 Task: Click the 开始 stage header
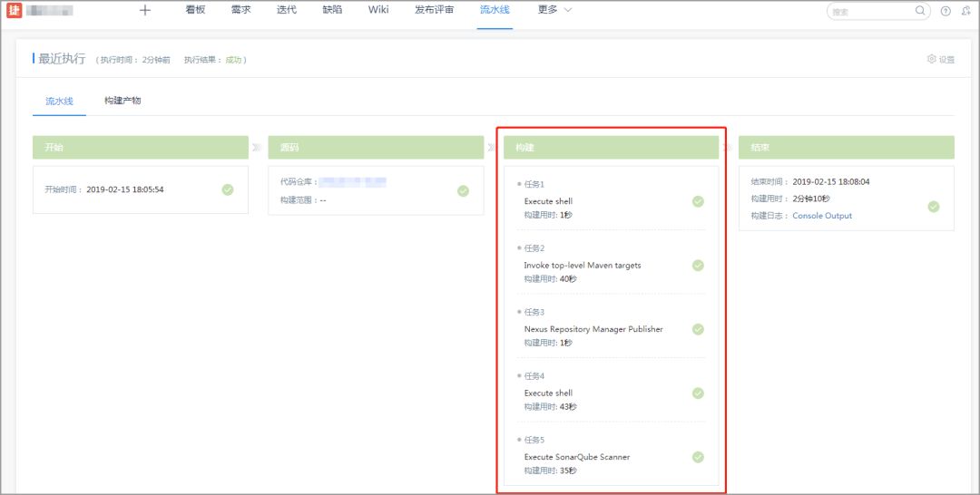pos(141,148)
